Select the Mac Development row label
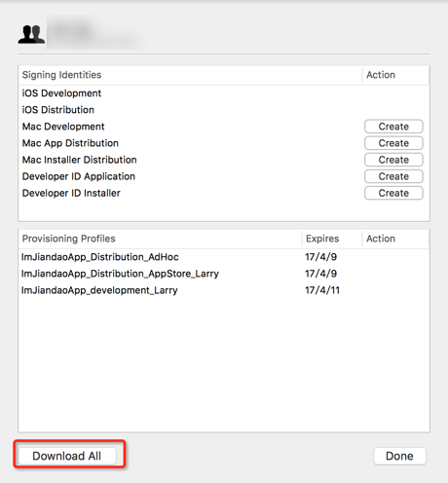The image size is (448, 483). pyautogui.click(x=63, y=127)
